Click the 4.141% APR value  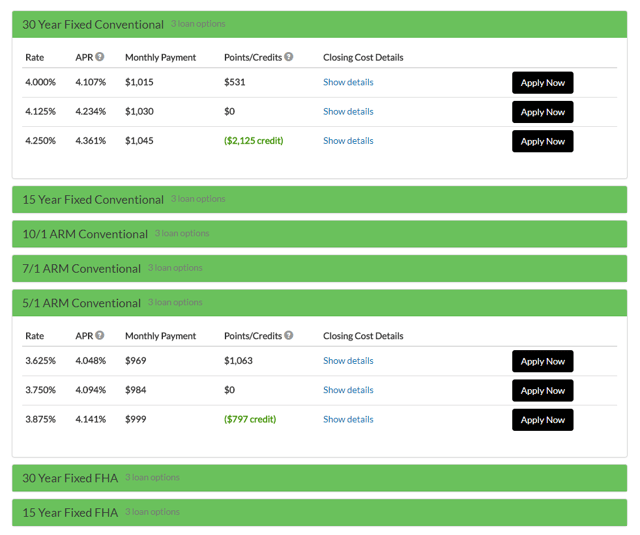[91, 420]
